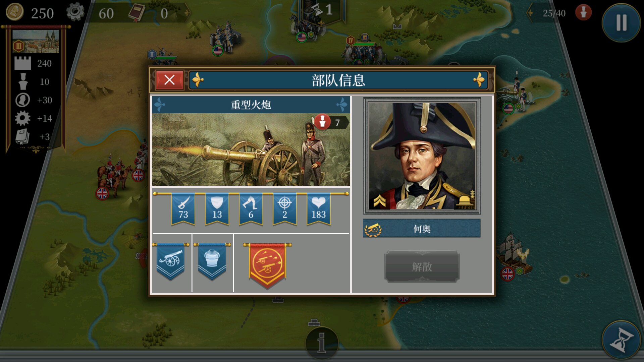
Task: Select the range target stat showing 2
Action: coord(285,209)
